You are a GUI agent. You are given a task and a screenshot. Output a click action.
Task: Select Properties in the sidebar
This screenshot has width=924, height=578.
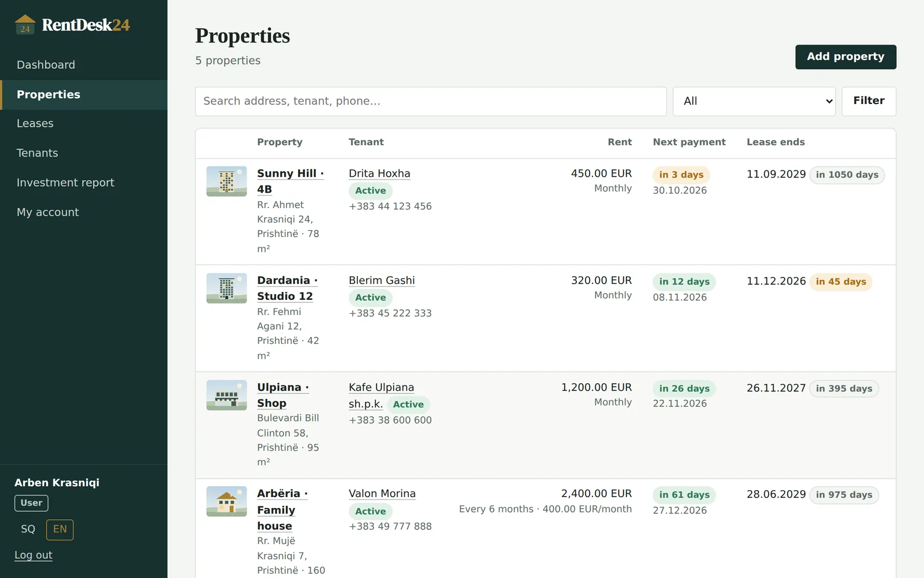[84, 95]
